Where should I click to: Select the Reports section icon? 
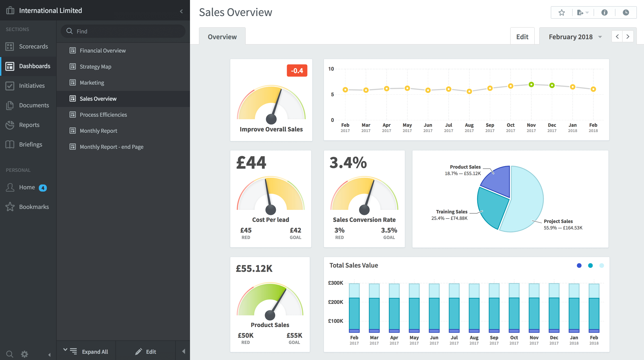10,125
